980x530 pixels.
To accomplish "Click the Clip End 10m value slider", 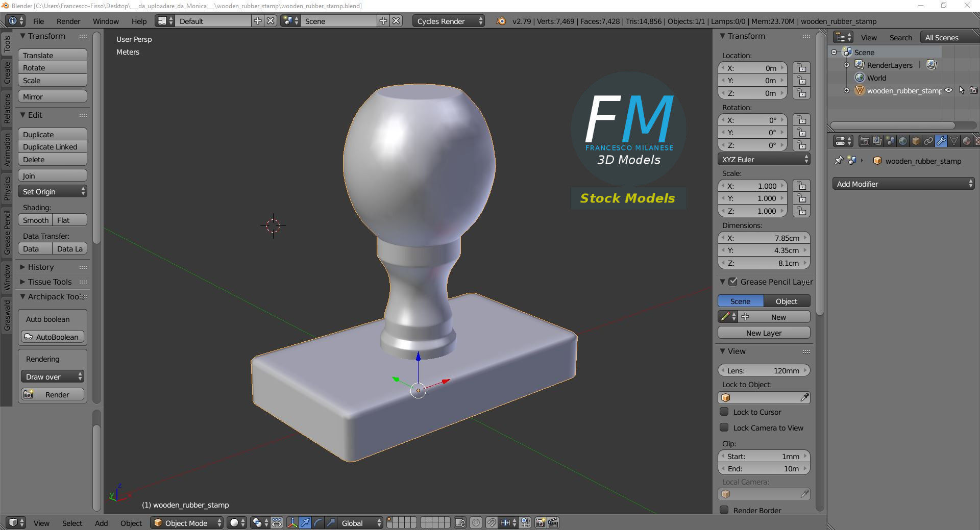I will pos(764,468).
